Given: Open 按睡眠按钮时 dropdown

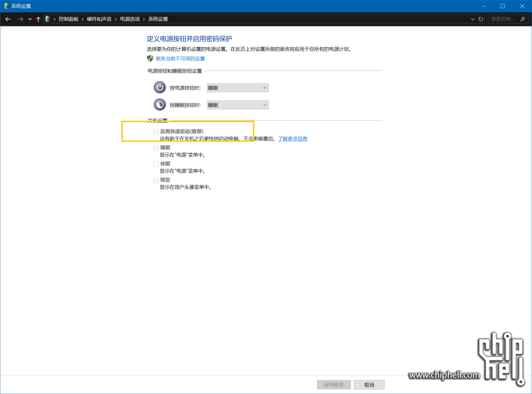Looking at the screenshot, I should click(238, 105).
